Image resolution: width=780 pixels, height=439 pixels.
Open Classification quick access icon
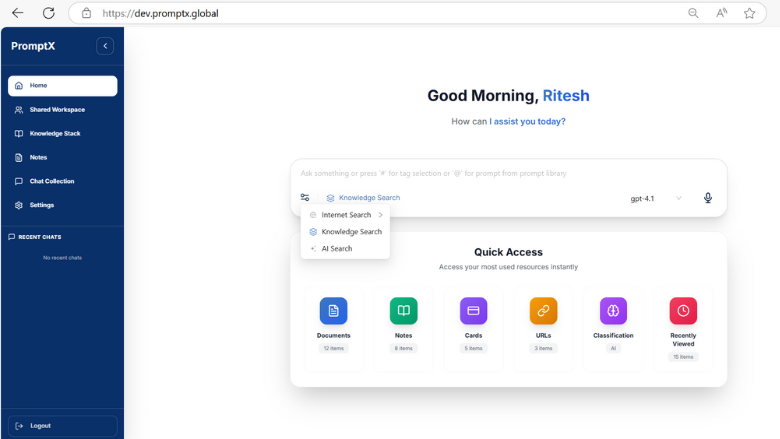[613, 311]
